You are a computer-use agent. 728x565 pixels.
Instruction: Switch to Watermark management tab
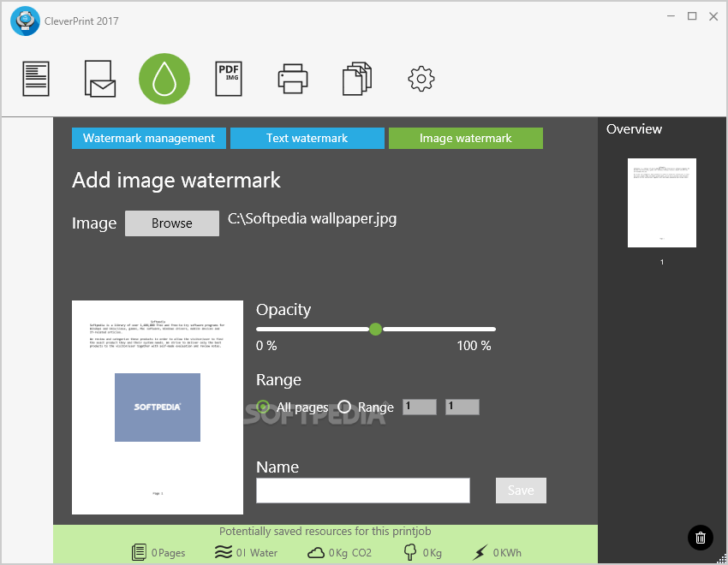149,138
